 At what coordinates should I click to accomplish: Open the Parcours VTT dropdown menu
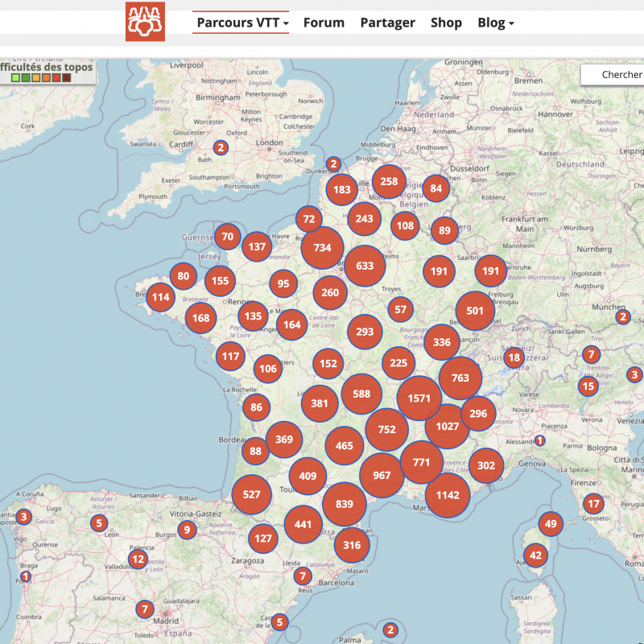(x=242, y=23)
